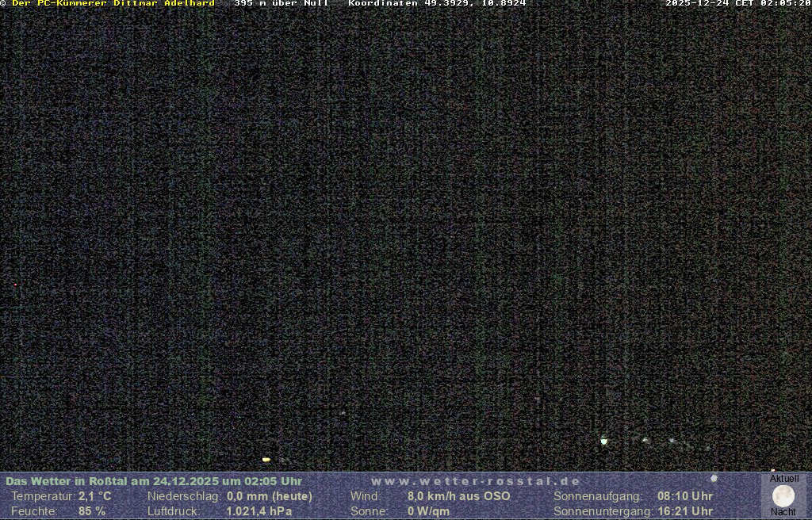The width and height of the screenshot is (812, 520).
Task: Click the "395 m über Null" elevation text
Action: (282, 3)
